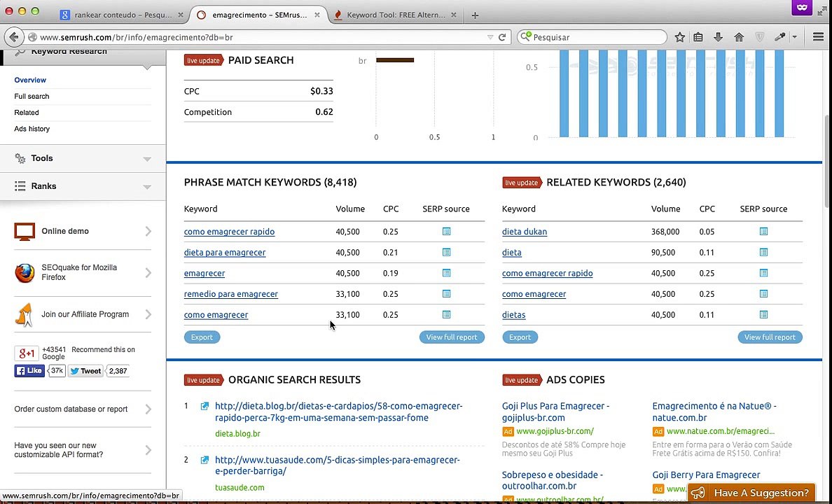
Task: View full report for phrase match keywords
Action: 452,337
